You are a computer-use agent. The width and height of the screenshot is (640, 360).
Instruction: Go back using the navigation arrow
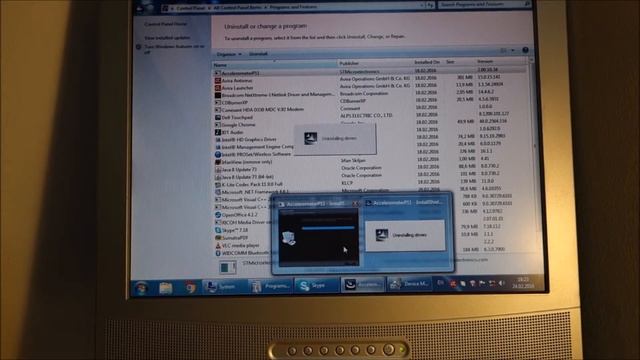139,8
